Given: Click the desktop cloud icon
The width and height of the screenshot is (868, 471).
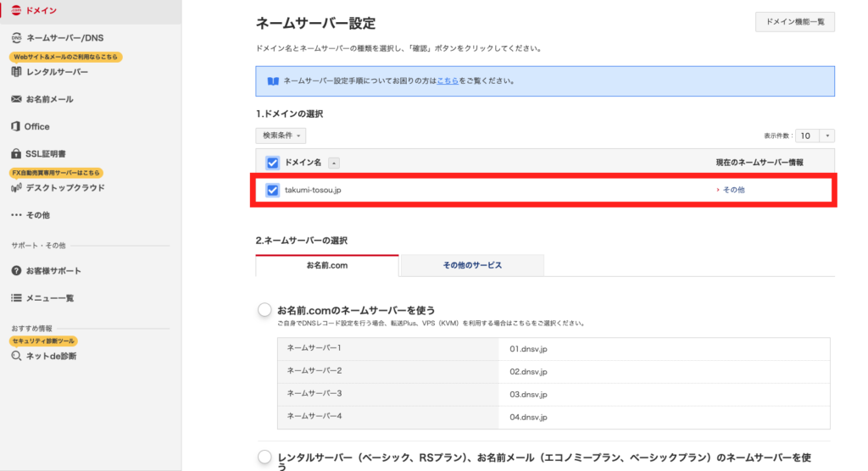Looking at the screenshot, I should click(16, 187).
